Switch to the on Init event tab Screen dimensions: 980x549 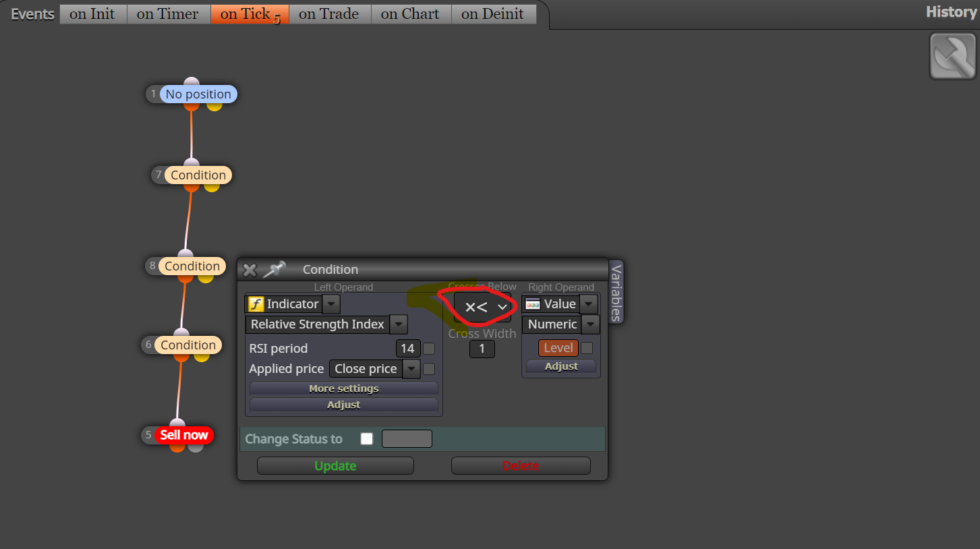(93, 14)
